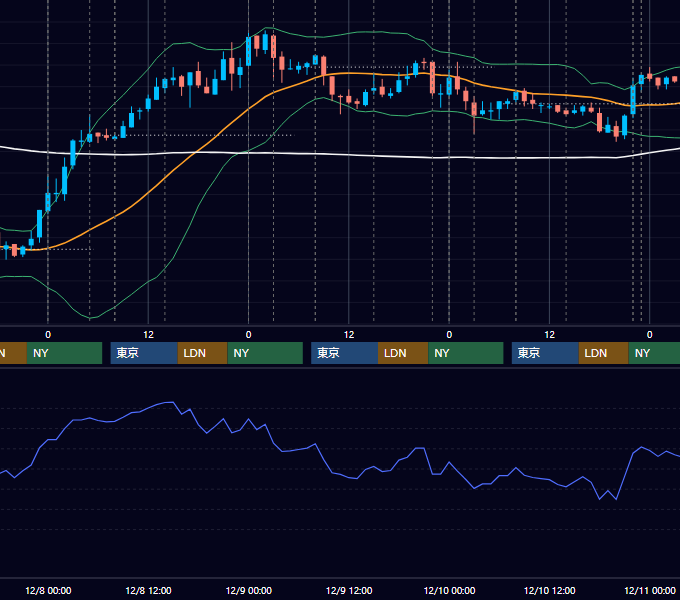Click hour label 0 above 12/9 00:00
Viewport: 680px width, 600px height.
pos(248,335)
